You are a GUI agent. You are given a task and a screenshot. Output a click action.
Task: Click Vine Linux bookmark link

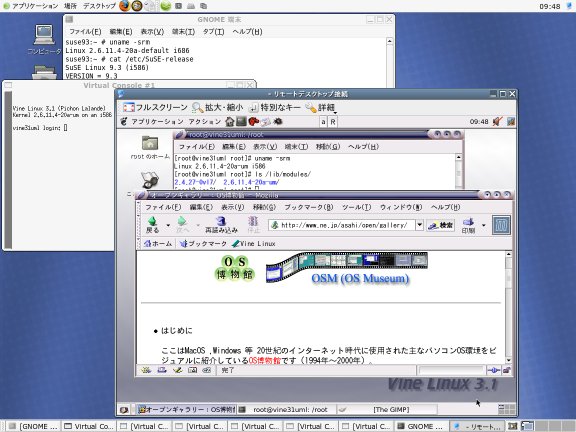coord(254,244)
